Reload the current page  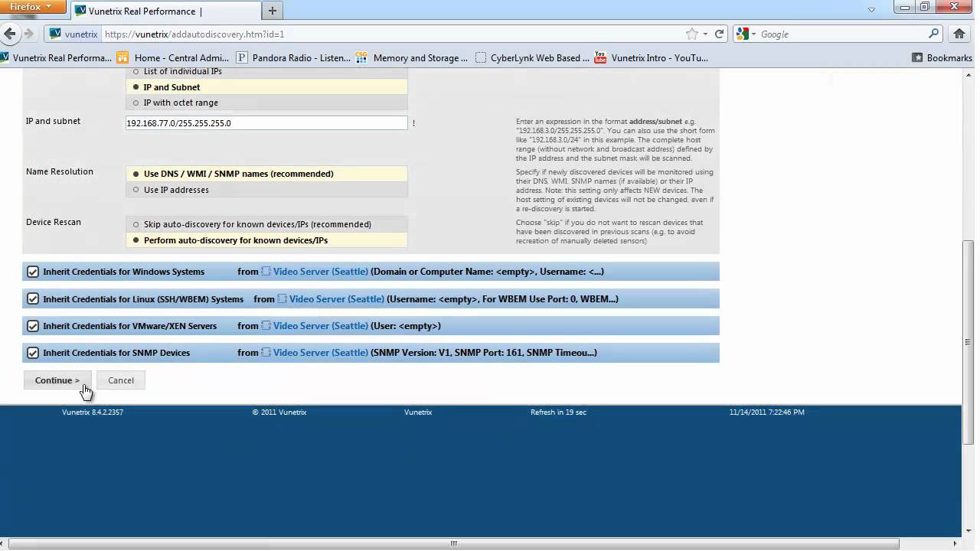coord(720,34)
